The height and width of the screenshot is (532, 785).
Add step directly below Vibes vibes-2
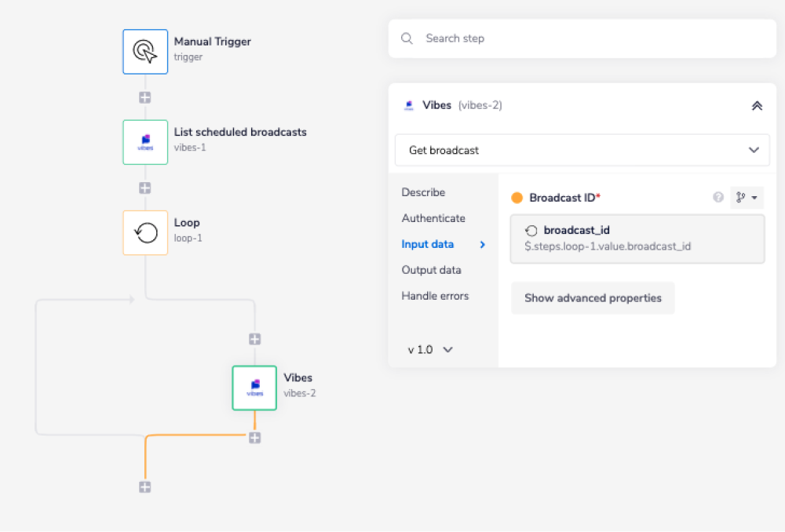[x=254, y=437]
